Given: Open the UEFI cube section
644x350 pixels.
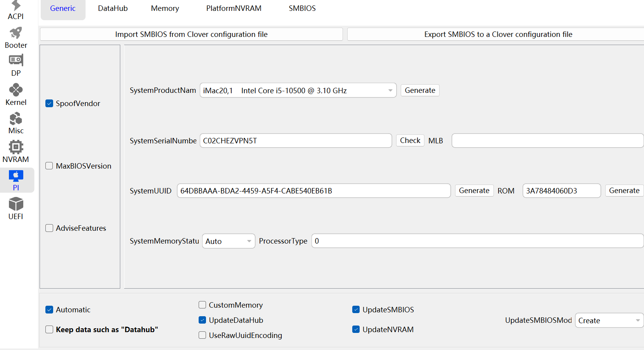Looking at the screenshot, I should [16, 209].
